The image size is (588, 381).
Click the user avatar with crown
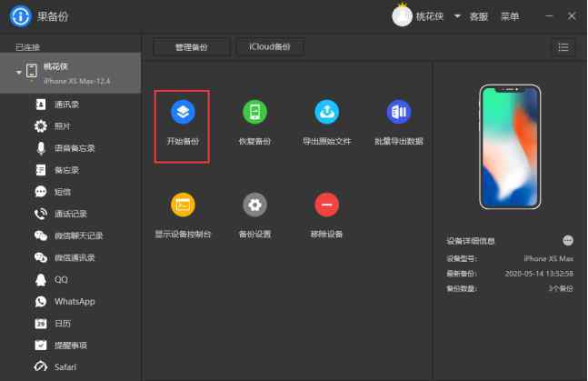pos(402,15)
